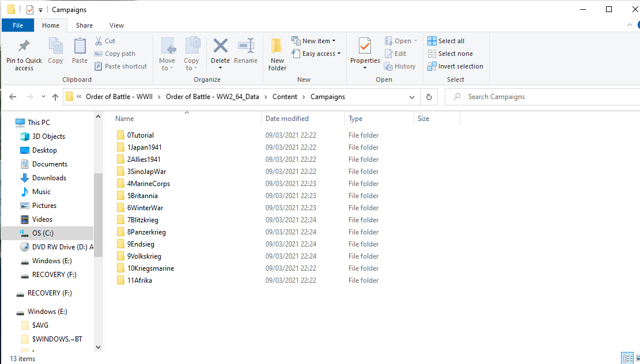Sort by the Size column header

[x=423, y=118]
